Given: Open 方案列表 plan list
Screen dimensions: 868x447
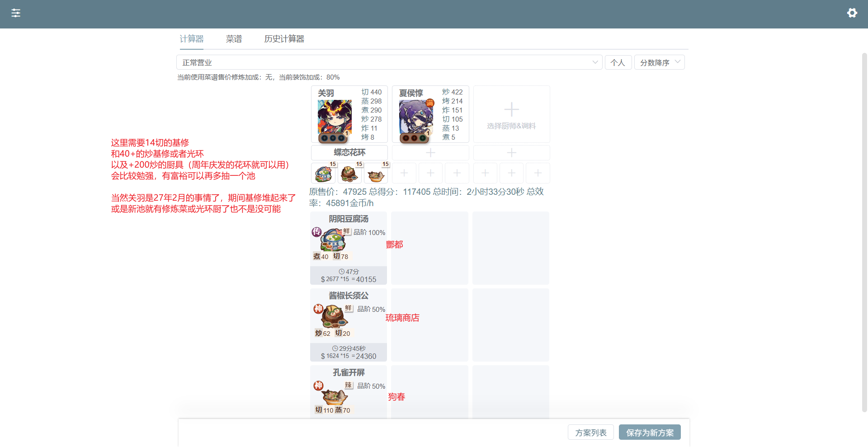Looking at the screenshot, I should coord(591,433).
